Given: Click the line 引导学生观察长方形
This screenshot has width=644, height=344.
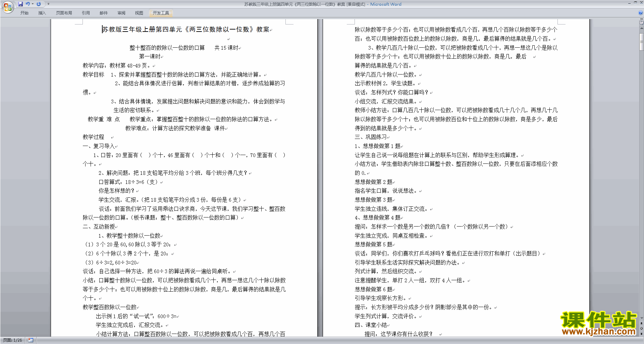Looking at the screenshot, I should [x=381, y=298].
